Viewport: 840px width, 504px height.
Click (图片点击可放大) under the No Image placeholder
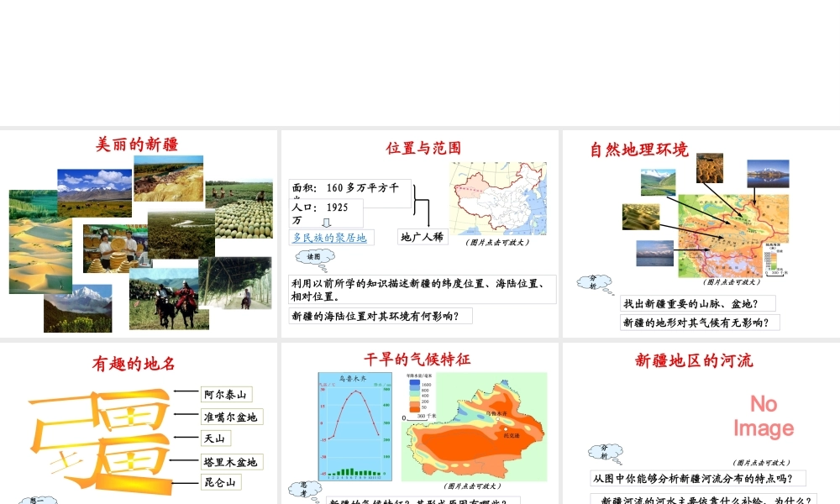[x=762, y=462]
